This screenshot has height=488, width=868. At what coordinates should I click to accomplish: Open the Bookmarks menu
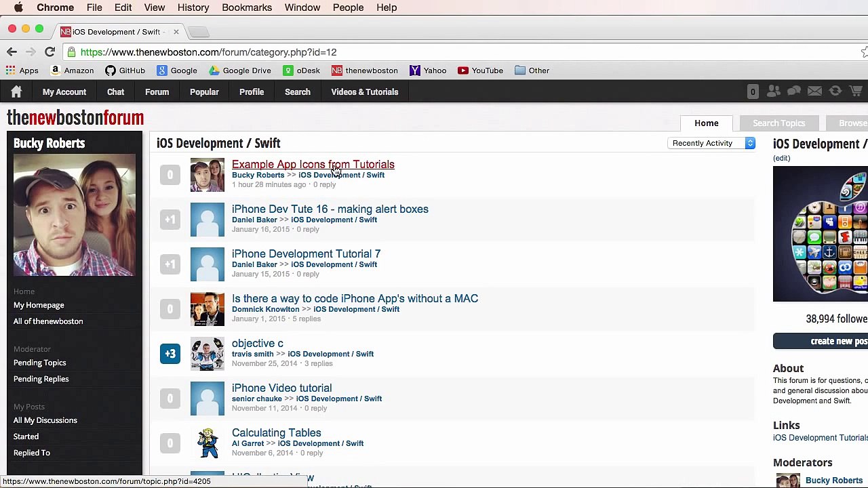click(x=247, y=7)
